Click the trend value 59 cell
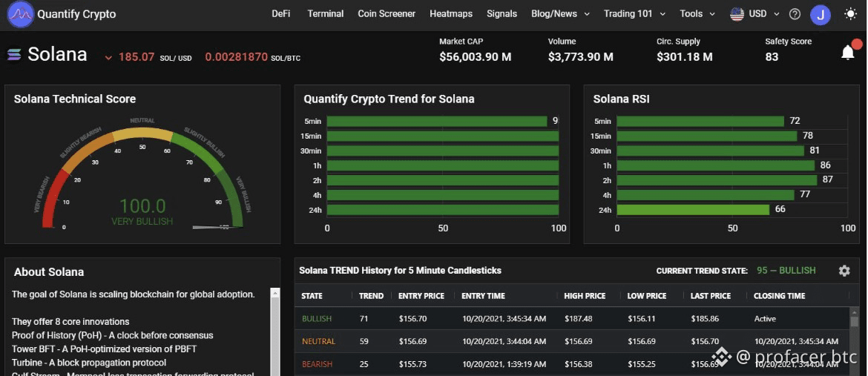The height and width of the screenshot is (376, 868). (364, 342)
